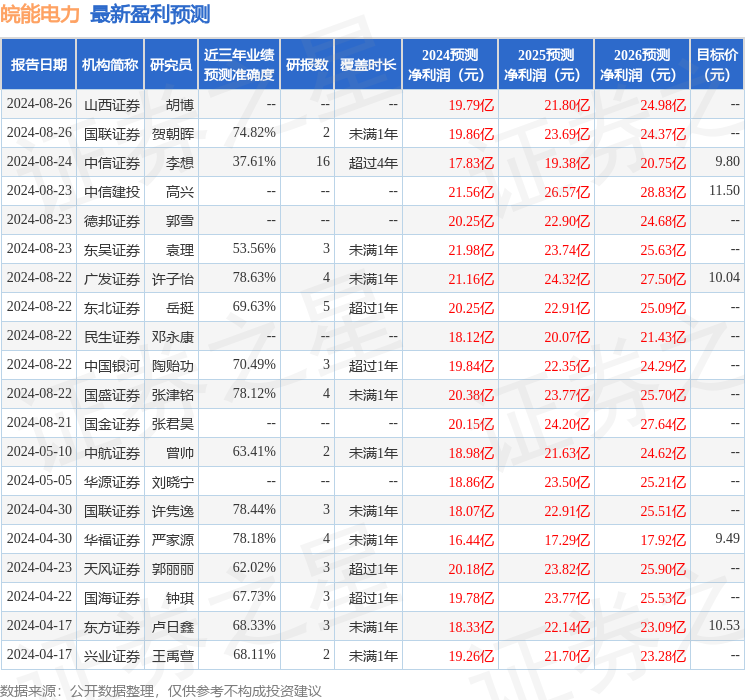Image resolution: width=745 pixels, height=700 pixels.
Task: Click target price 10.04
Action: [x=725, y=278]
